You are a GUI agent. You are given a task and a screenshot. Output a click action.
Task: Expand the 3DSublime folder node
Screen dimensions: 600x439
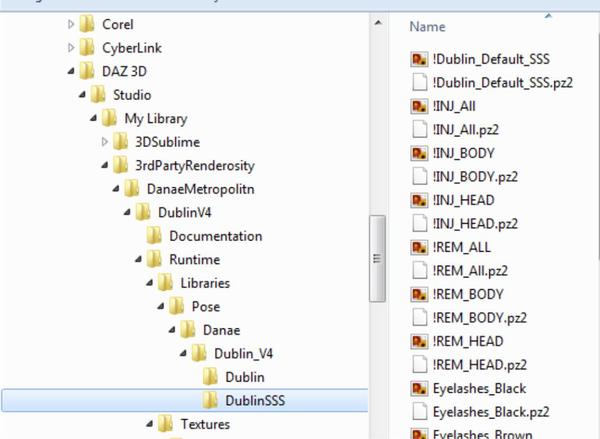pyautogui.click(x=104, y=142)
